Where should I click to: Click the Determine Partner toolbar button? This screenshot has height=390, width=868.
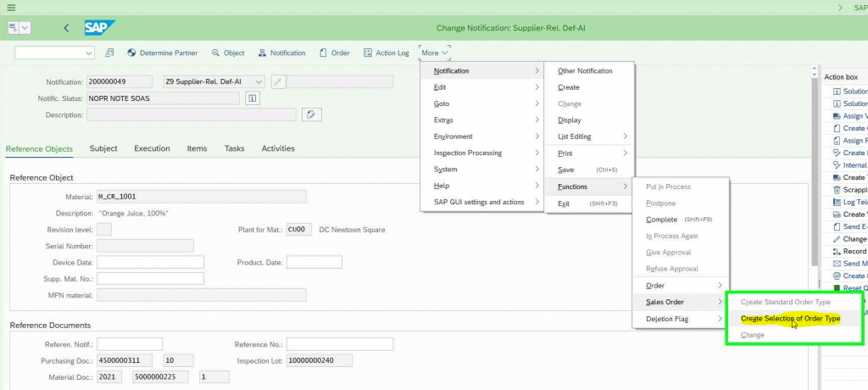coord(162,53)
